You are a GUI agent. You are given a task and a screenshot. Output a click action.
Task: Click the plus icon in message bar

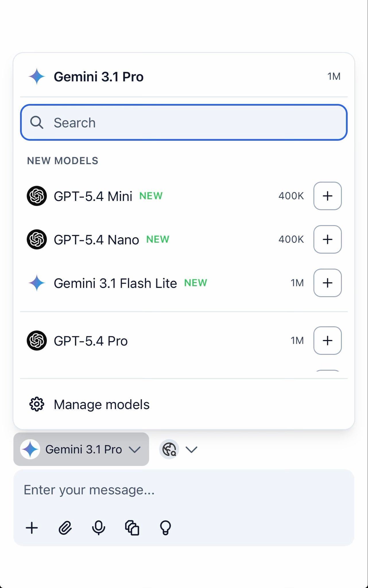[x=32, y=528]
